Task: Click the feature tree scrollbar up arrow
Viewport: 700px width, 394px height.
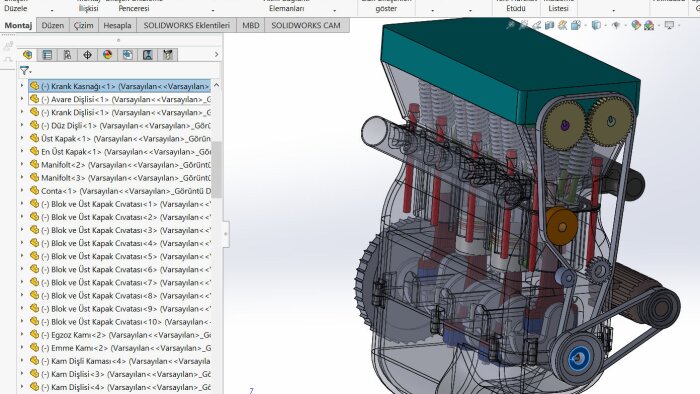Action: coord(217,85)
